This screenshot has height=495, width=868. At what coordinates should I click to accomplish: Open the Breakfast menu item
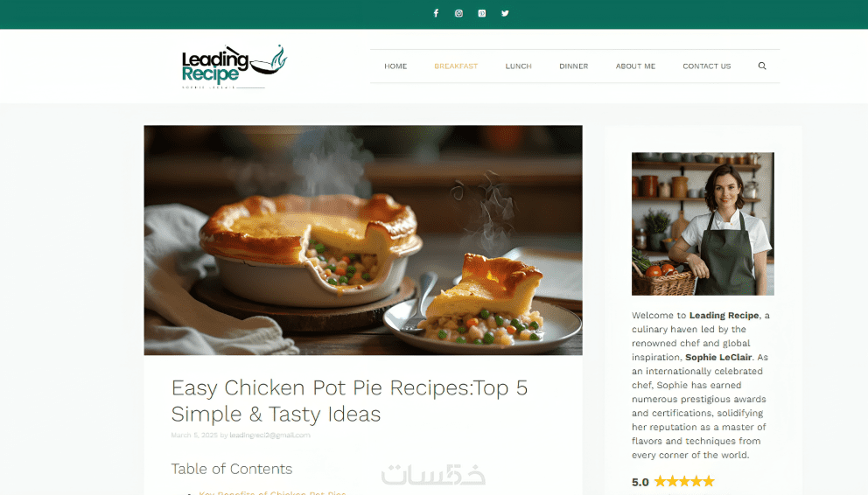point(456,66)
